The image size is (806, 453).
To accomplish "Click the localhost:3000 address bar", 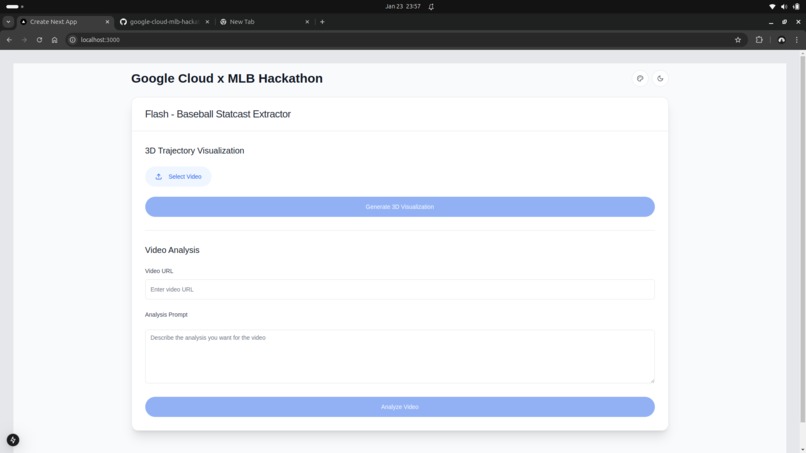I will (406, 40).
